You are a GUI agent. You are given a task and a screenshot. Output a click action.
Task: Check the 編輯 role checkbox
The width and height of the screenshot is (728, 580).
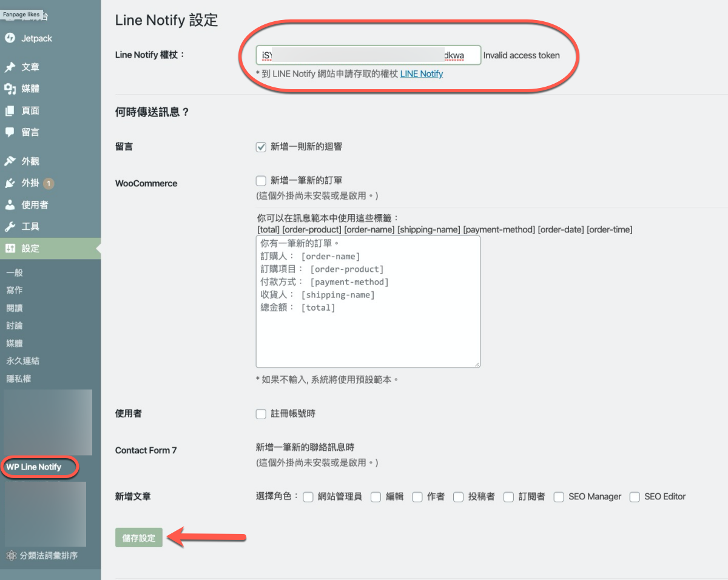376,497
